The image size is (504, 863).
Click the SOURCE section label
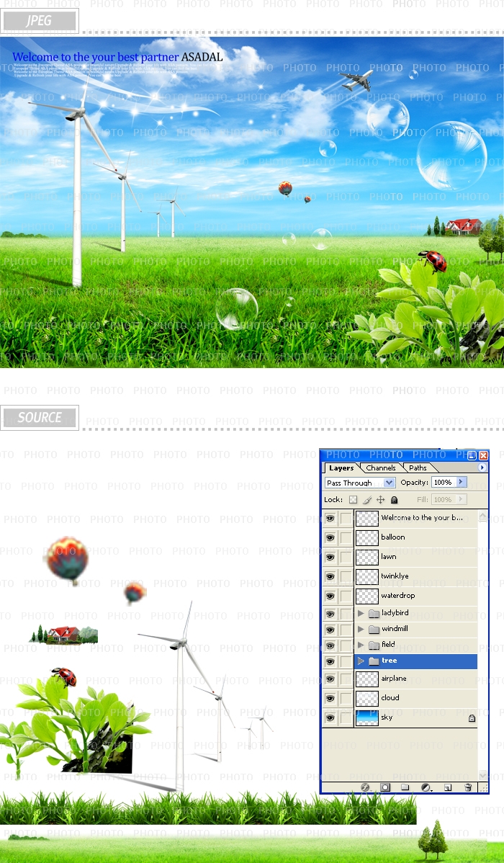pyautogui.click(x=39, y=417)
